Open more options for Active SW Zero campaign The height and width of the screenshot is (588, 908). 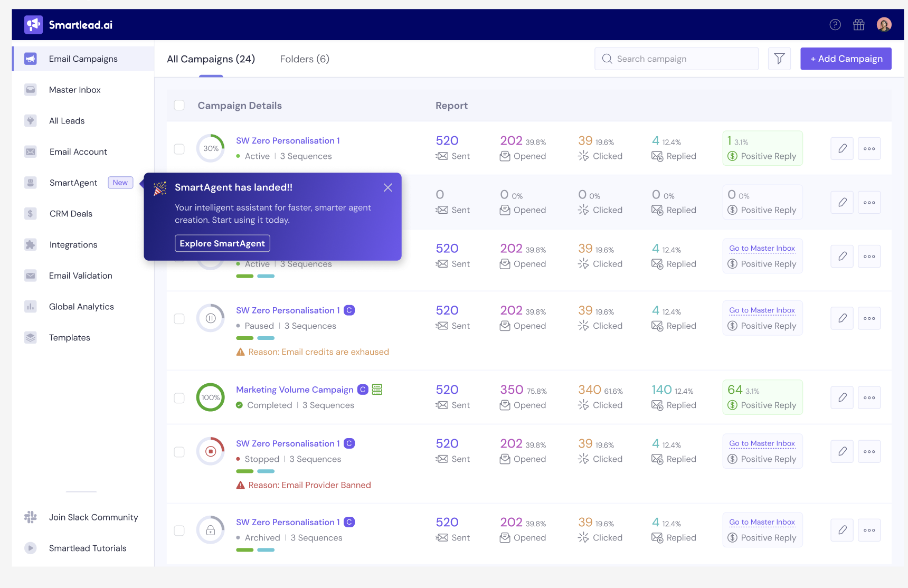click(869, 148)
